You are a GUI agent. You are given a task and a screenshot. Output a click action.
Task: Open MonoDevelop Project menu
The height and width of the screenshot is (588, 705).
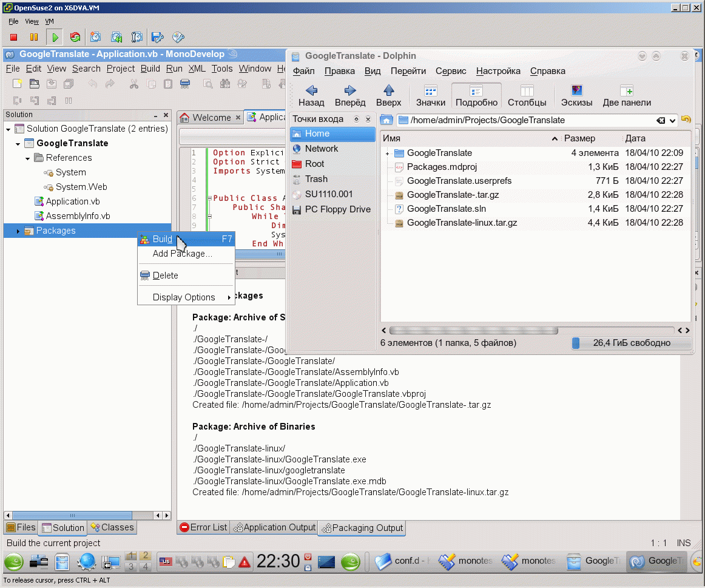point(121,69)
